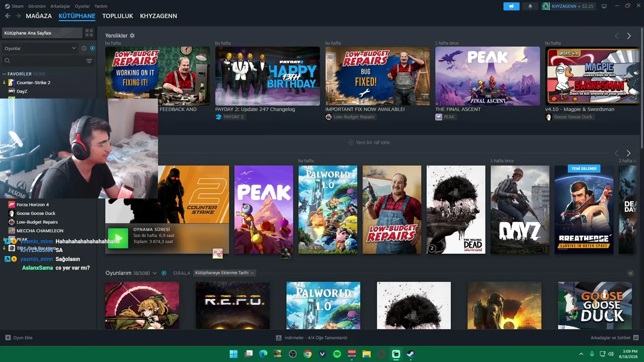This screenshot has height=362, width=644.
Task: Click the Counter-Strike 2 sidebar icon
Action: (12, 82)
